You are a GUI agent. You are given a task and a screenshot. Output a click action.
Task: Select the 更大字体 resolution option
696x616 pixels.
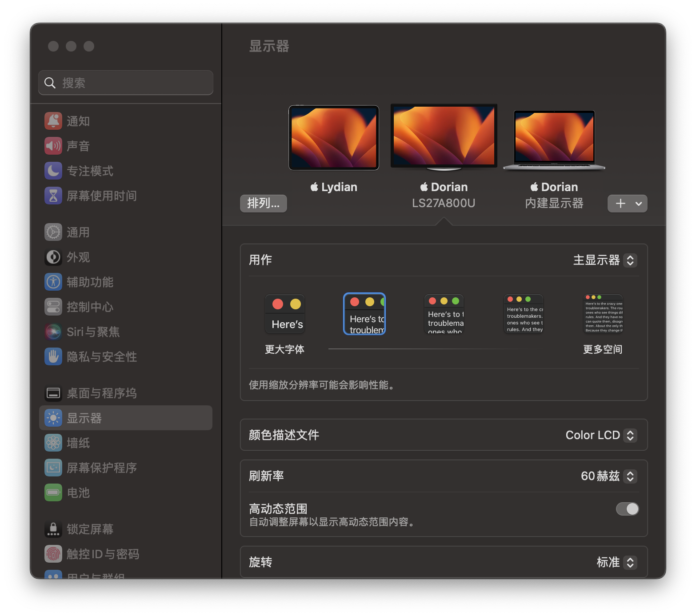pos(285,314)
